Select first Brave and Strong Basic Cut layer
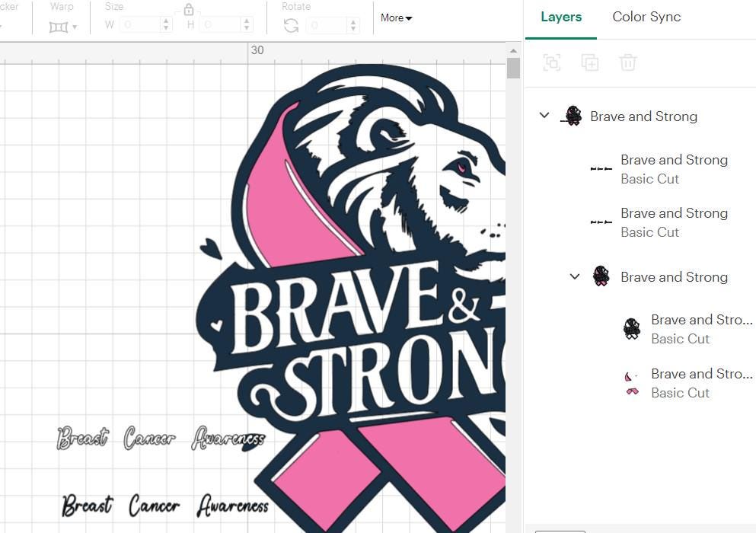Viewport: 756px width, 533px height. tap(672, 169)
